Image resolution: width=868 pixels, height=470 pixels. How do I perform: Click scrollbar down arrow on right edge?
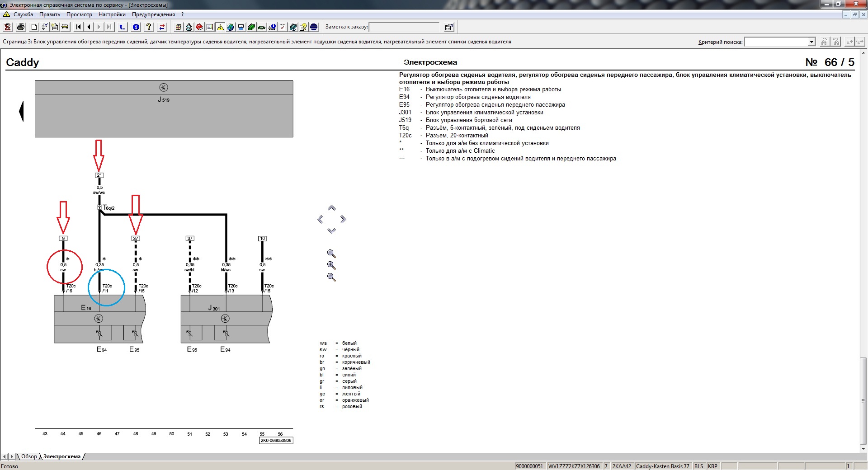(863, 449)
